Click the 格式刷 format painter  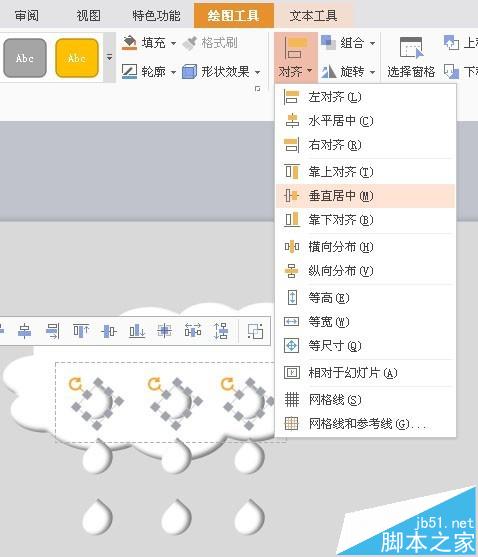(x=210, y=43)
